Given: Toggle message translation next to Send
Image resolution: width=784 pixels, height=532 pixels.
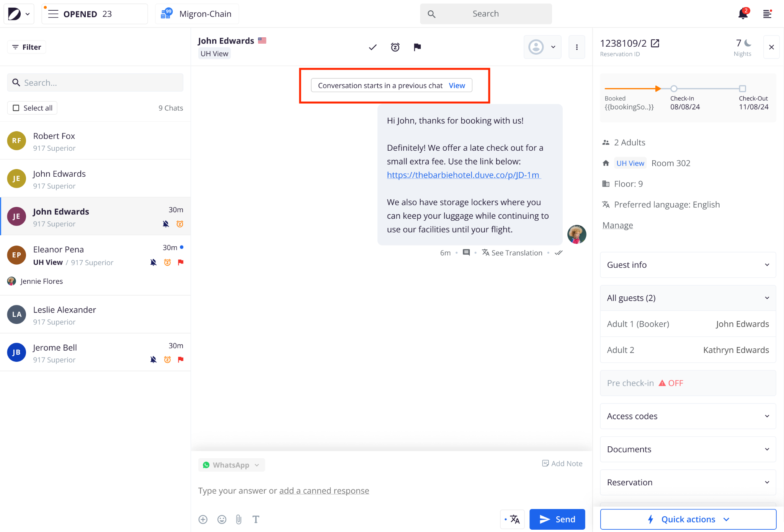Looking at the screenshot, I should tap(512, 519).
